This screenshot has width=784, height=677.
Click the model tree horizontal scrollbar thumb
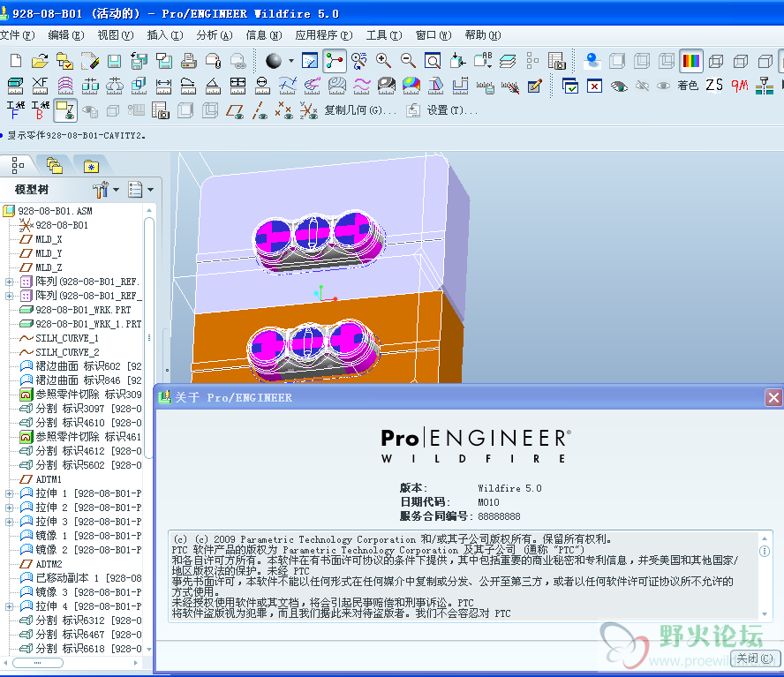click(x=38, y=663)
